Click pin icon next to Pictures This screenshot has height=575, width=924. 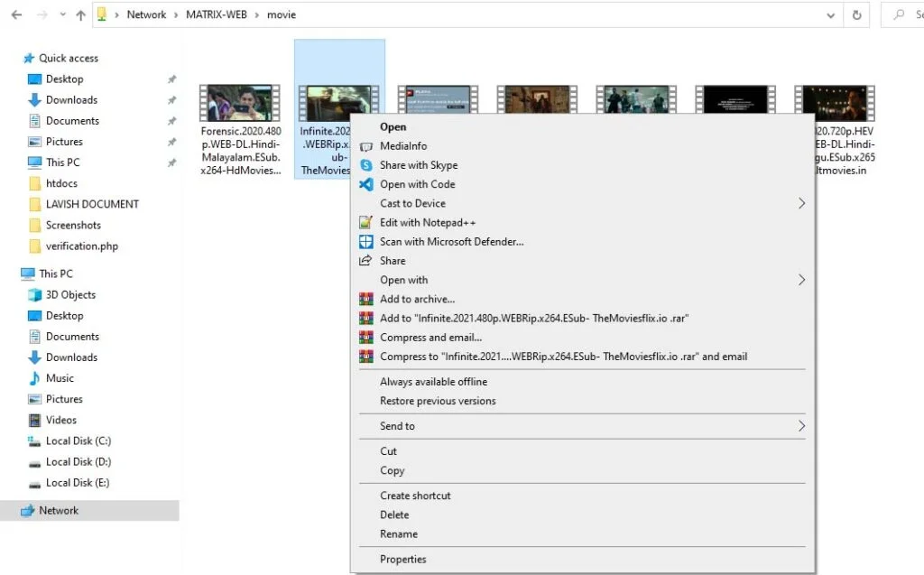[x=171, y=142]
